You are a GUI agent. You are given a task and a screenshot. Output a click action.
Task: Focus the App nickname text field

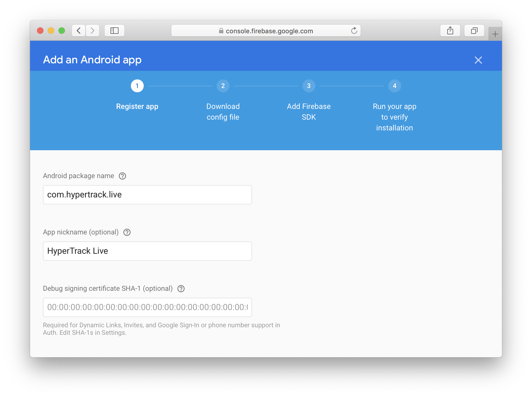point(147,251)
